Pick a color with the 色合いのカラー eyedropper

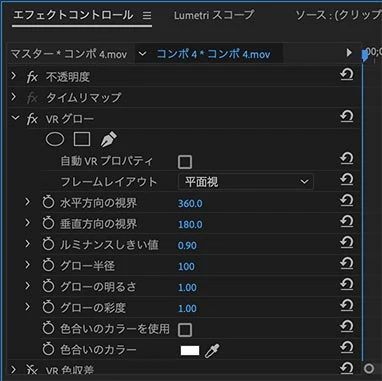tap(212, 351)
